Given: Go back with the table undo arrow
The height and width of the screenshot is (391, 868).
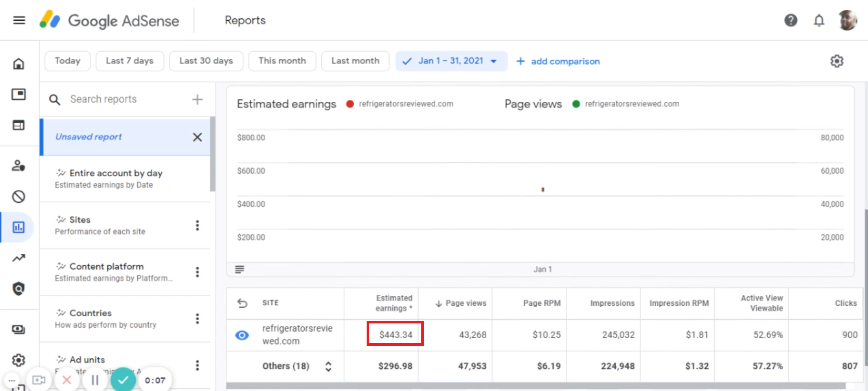Looking at the screenshot, I should pyautogui.click(x=242, y=303).
